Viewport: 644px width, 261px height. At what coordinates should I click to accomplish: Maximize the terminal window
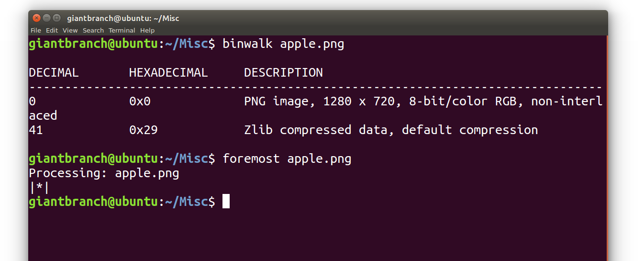click(56, 18)
